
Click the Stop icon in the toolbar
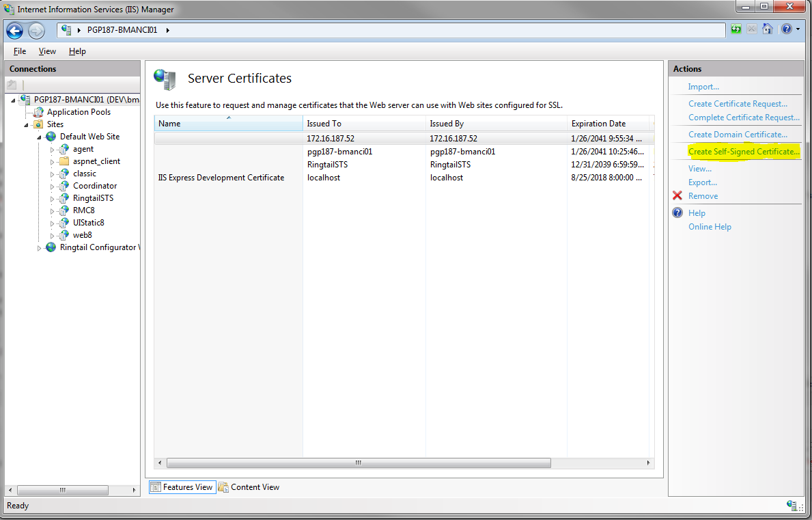tap(751, 29)
